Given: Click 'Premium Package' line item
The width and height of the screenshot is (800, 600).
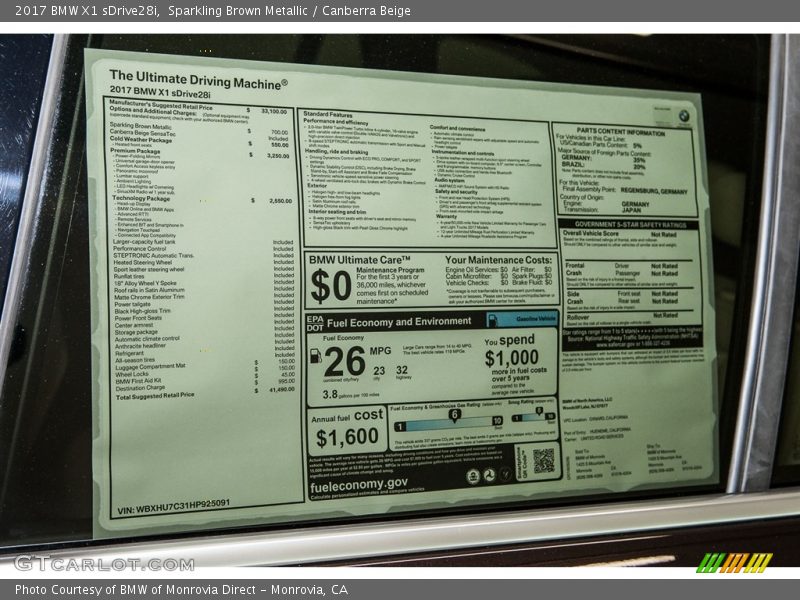Looking at the screenshot, I should (135, 151).
